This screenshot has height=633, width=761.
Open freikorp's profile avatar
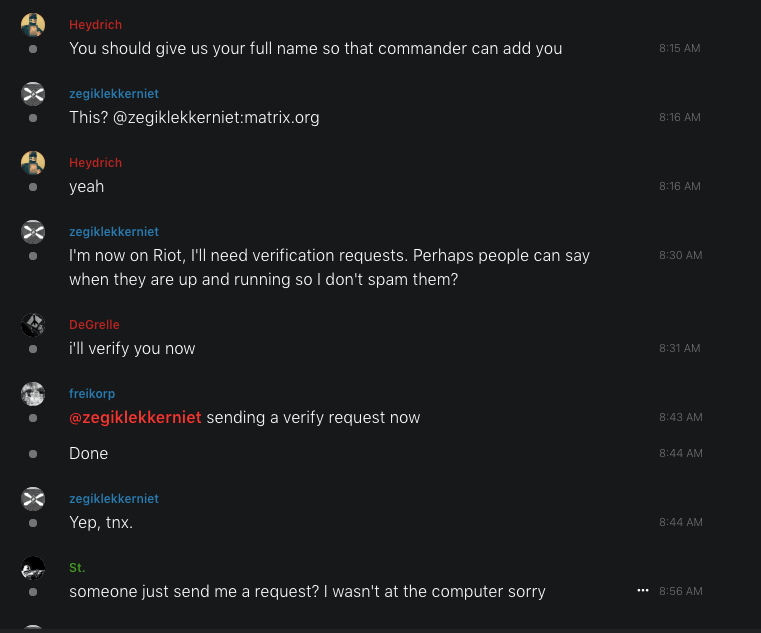coord(33,393)
